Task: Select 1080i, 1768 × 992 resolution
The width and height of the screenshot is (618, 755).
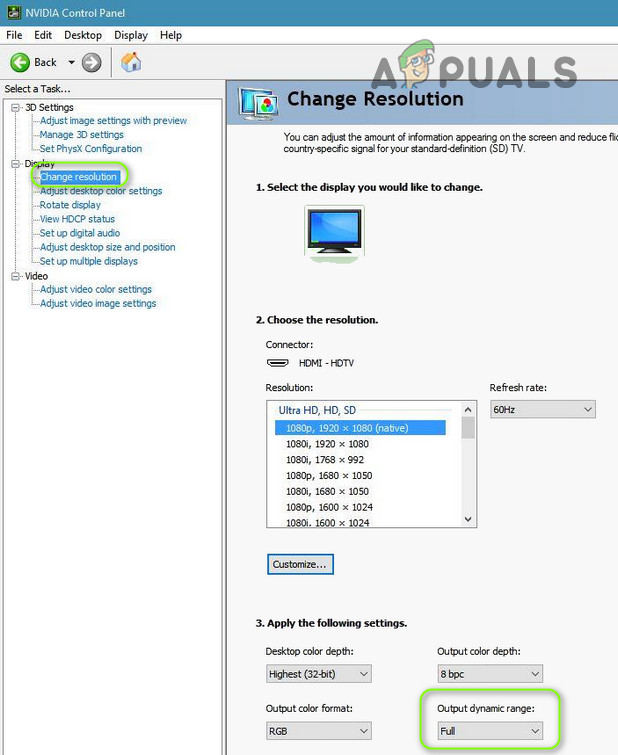Action: tap(325, 459)
